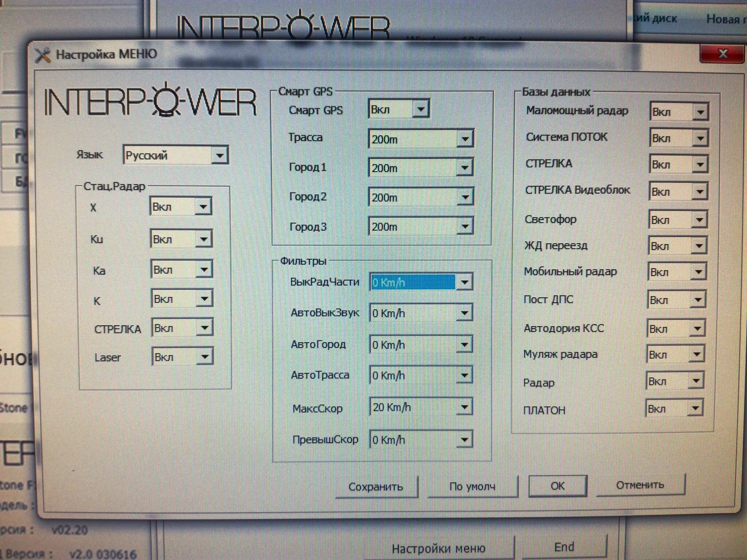Open the Laser dropdown
Screen dimensions: 747x560
(182, 357)
